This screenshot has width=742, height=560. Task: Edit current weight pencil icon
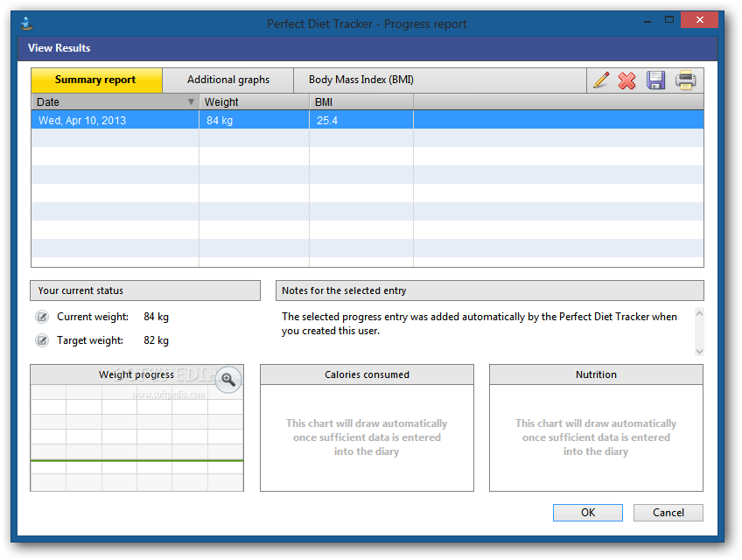[42, 317]
